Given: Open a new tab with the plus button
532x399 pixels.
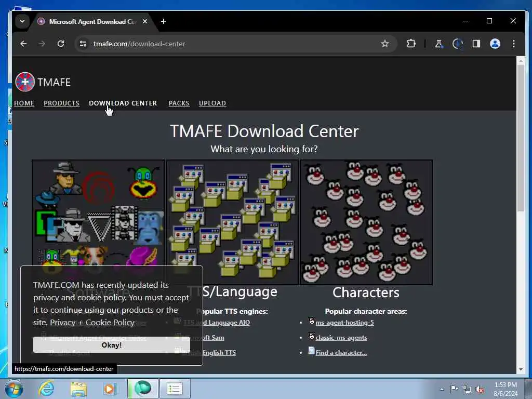Looking at the screenshot, I should click(x=164, y=21).
